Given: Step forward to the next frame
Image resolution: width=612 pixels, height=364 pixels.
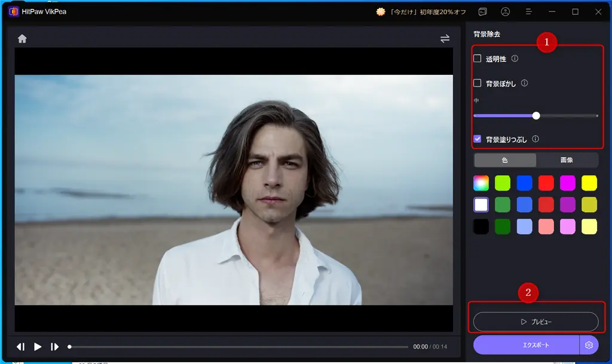Looking at the screenshot, I should click(54, 347).
